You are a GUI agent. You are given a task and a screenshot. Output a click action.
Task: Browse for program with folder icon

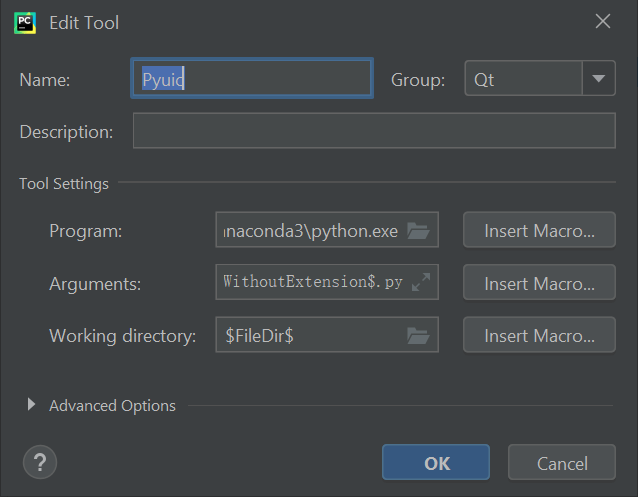pos(418,231)
